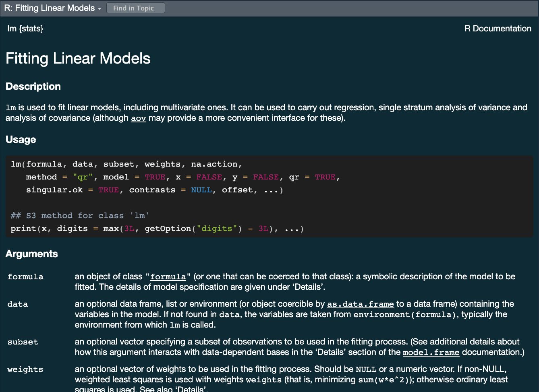Image resolution: width=539 pixels, height=392 pixels.
Task: Open the model.frame documentation link
Action: (x=431, y=353)
